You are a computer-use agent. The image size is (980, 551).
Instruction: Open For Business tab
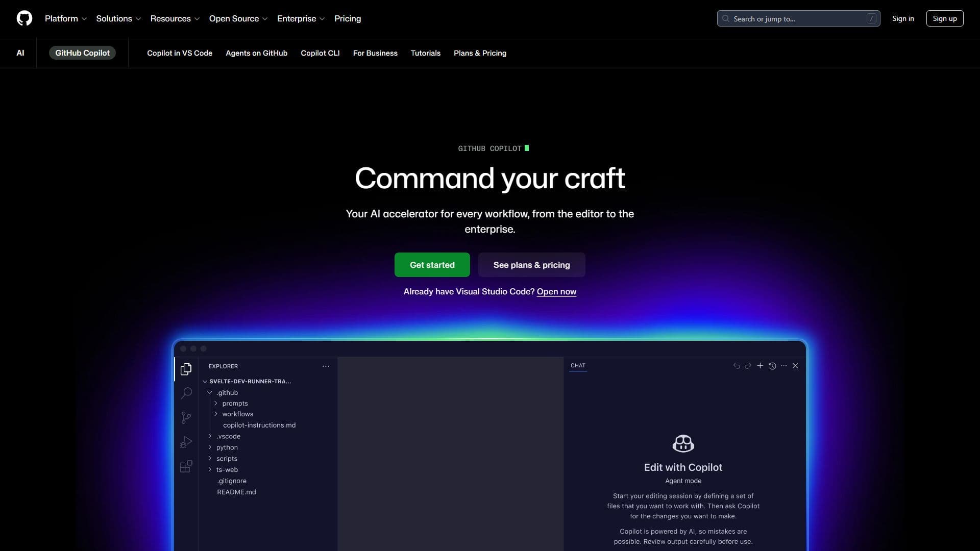[x=375, y=53]
